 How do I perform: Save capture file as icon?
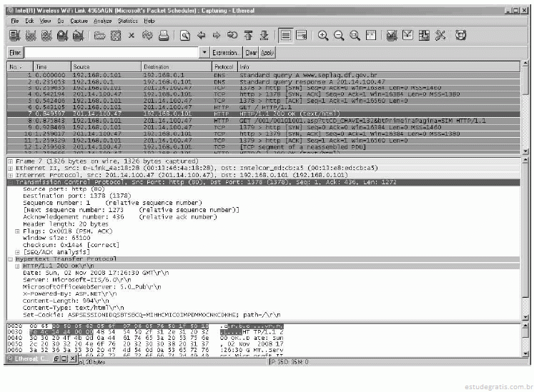coord(116,36)
